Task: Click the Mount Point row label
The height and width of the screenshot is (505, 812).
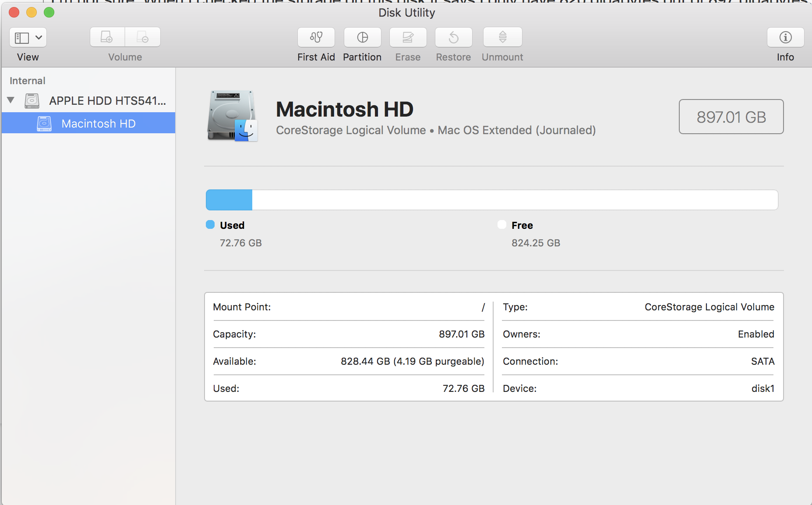Action: (x=242, y=307)
